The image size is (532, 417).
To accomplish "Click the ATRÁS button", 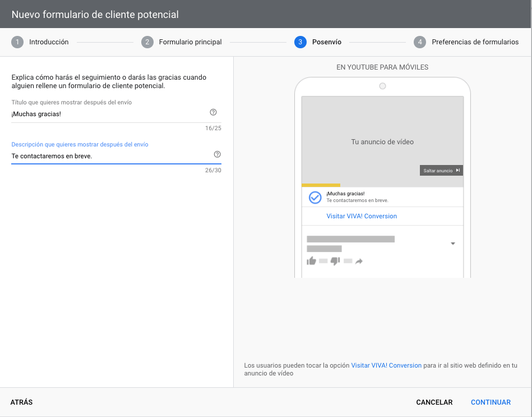I will point(21,402).
